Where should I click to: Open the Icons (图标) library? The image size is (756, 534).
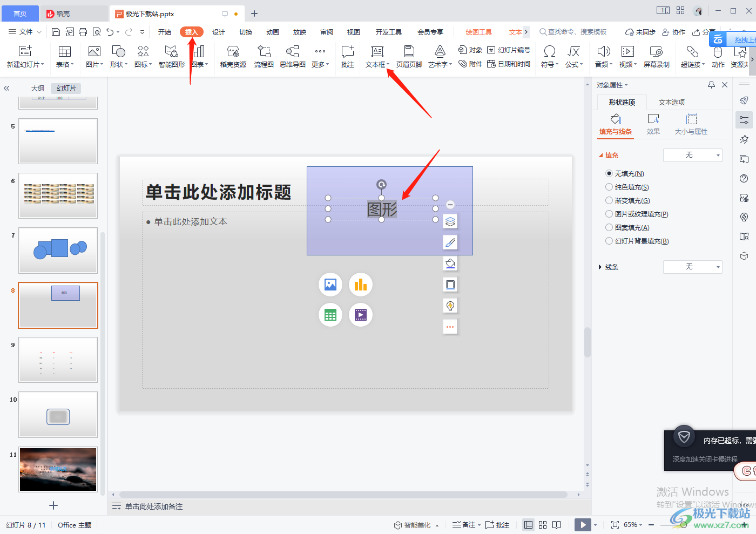[143, 57]
